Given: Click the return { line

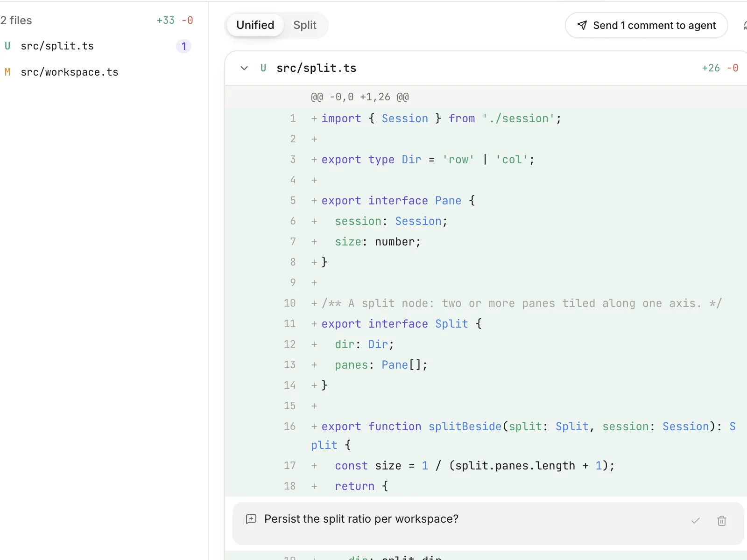Looking at the screenshot, I should [361, 486].
